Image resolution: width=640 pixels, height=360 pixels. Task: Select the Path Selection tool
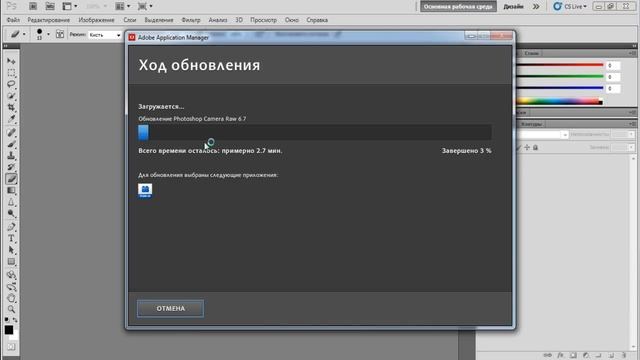pyautogui.click(x=11, y=250)
